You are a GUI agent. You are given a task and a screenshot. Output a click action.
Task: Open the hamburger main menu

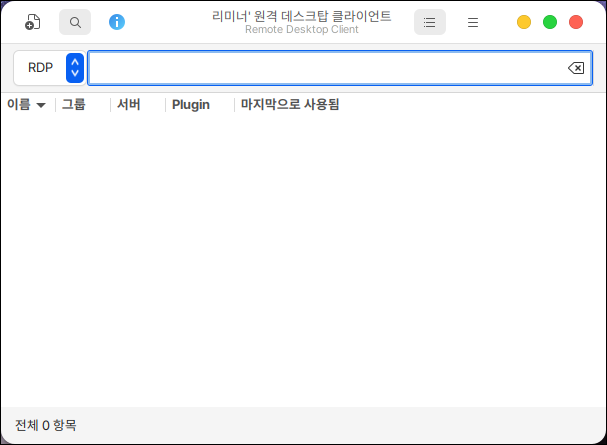(473, 22)
